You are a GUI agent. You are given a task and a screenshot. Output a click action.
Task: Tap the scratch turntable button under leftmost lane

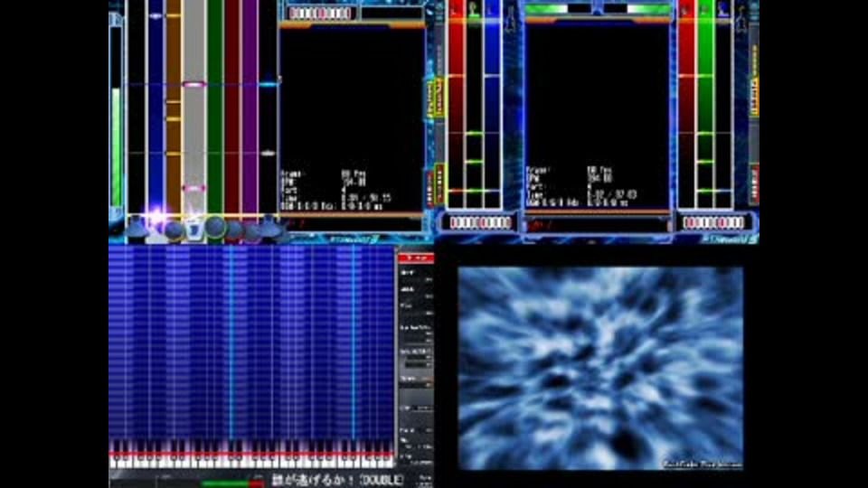tap(137, 227)
